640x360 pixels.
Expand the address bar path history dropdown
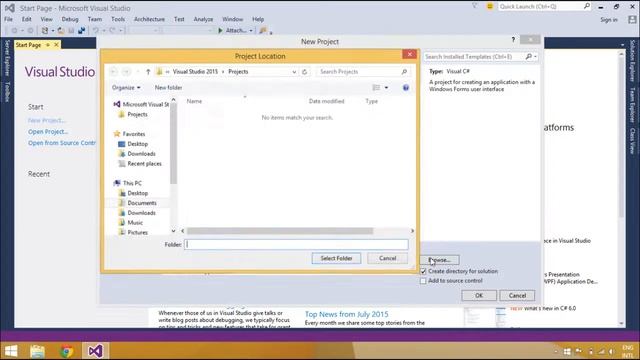[x=294, y=72]
